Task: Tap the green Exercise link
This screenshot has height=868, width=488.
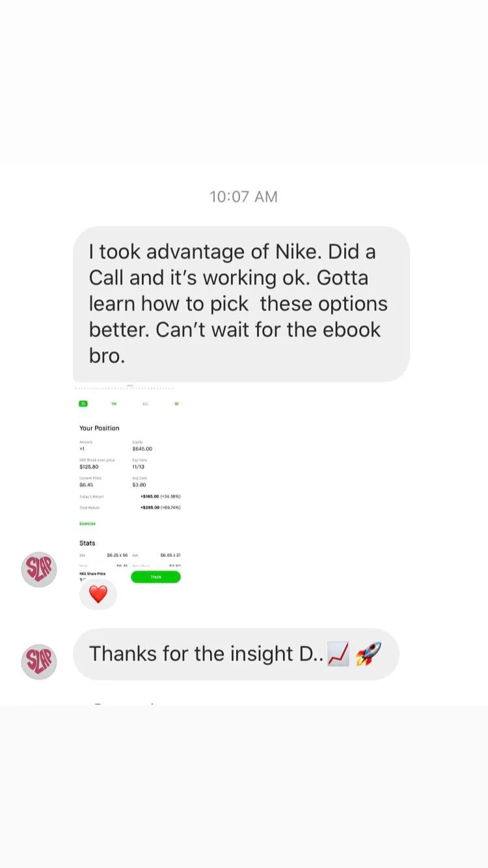Action: (87, 523)
